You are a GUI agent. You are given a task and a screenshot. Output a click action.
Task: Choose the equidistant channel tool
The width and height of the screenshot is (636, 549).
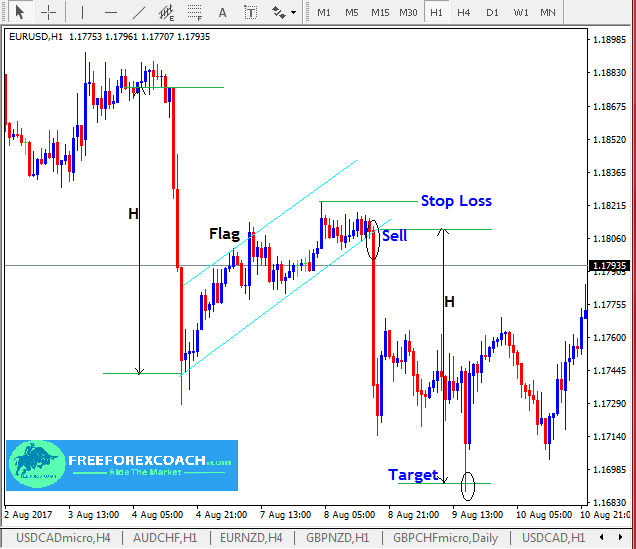166,13
